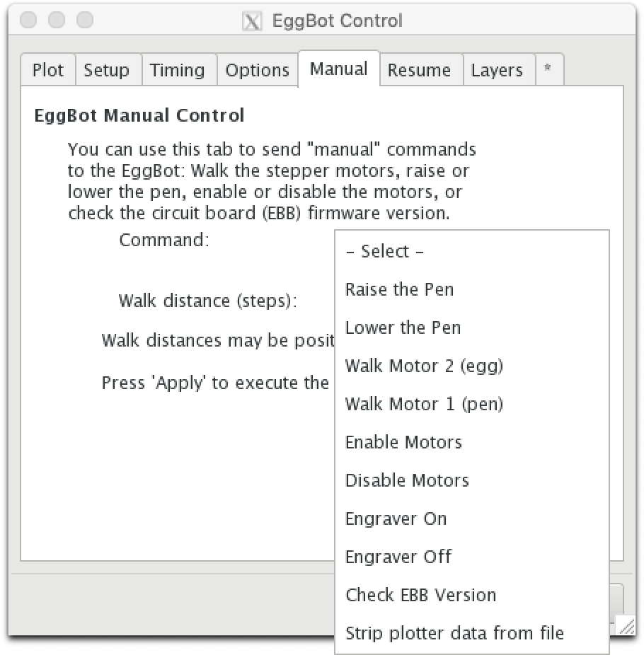644x655 pixels.
Task: Click the 'Walk distance (steps):' label
Action: point(207,301)
